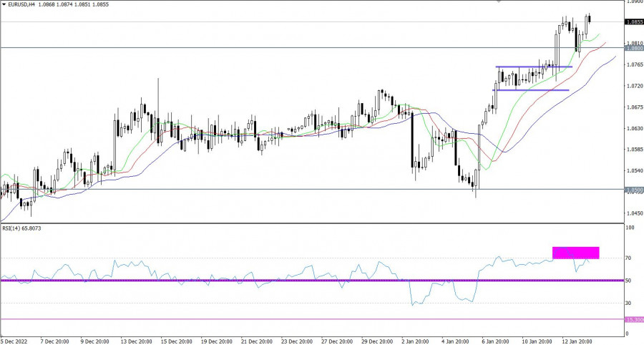Select the current price label 1.0855
Screen dimensions: 644x345
click(633, 22)
